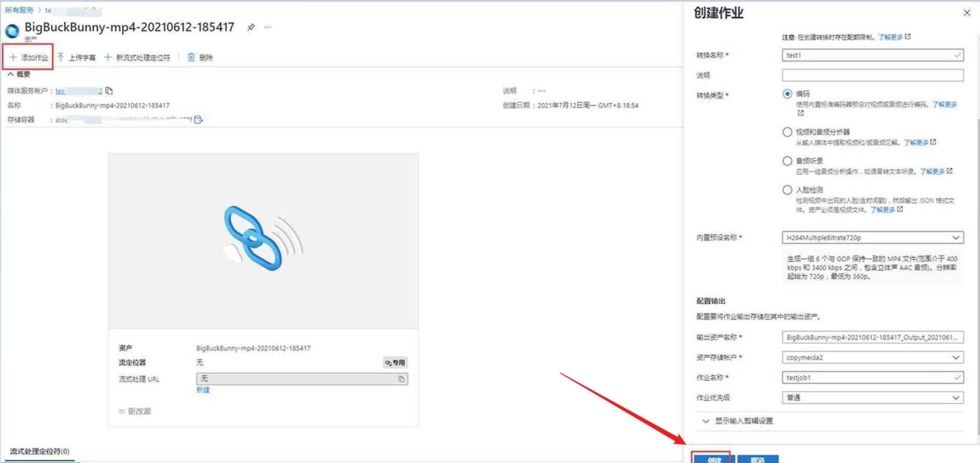Select the video and audio analyzer radio option
Viewport: 980px width, 463px height.
tap(787, 132)
